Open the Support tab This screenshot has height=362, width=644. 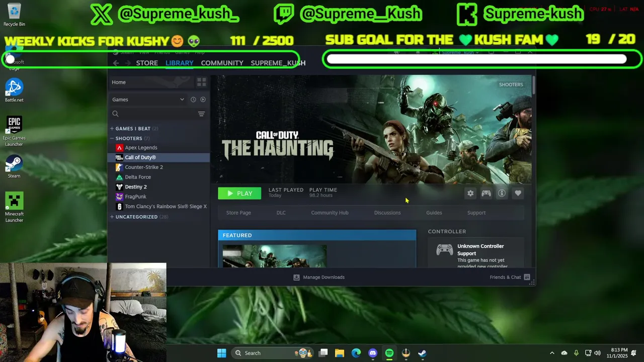(476, 213)
